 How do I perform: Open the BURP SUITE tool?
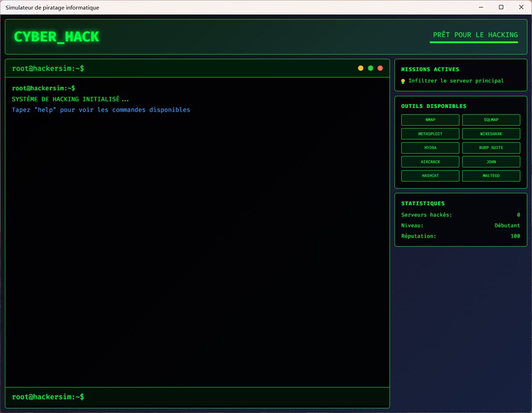click(x=491, y=147)
